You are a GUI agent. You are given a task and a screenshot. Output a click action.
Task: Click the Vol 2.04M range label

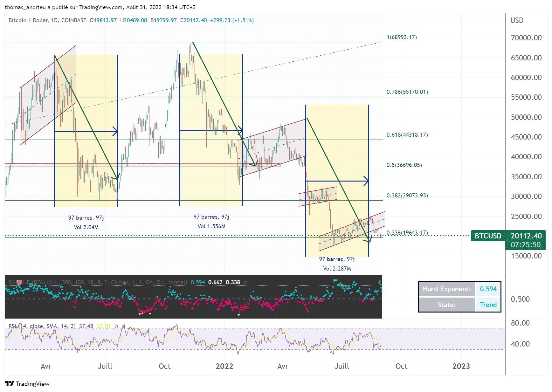[x=86, y=227]
